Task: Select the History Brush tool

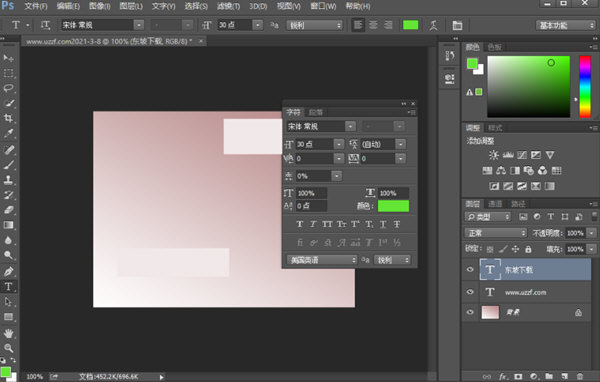Action: pyautogui.click(x=8, y=195)
